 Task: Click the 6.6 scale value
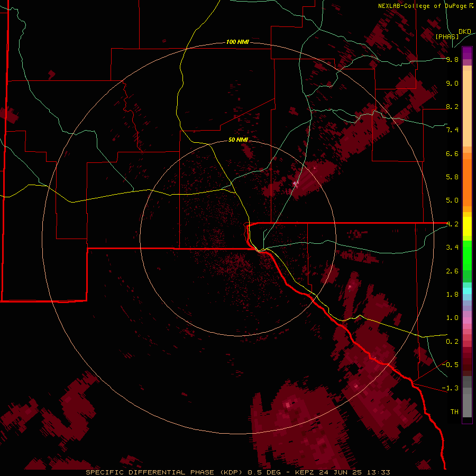point(452,153)
